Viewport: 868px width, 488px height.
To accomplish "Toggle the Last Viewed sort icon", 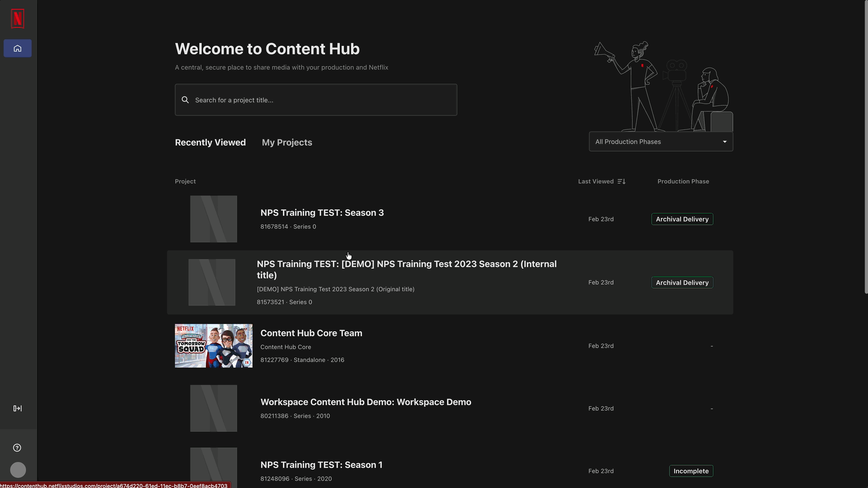I will (x=622, y=181).
